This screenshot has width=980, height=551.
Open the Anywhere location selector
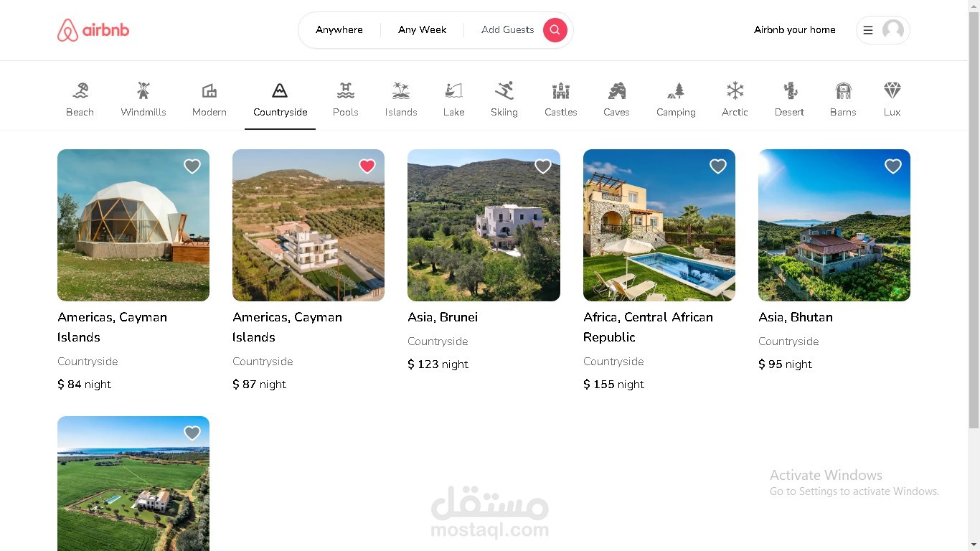339,30
